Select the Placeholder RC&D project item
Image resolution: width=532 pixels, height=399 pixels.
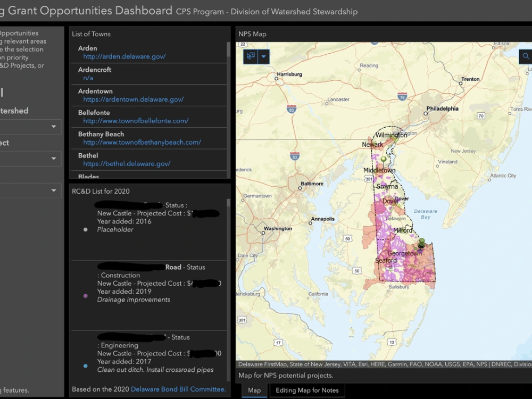[148, 229]
